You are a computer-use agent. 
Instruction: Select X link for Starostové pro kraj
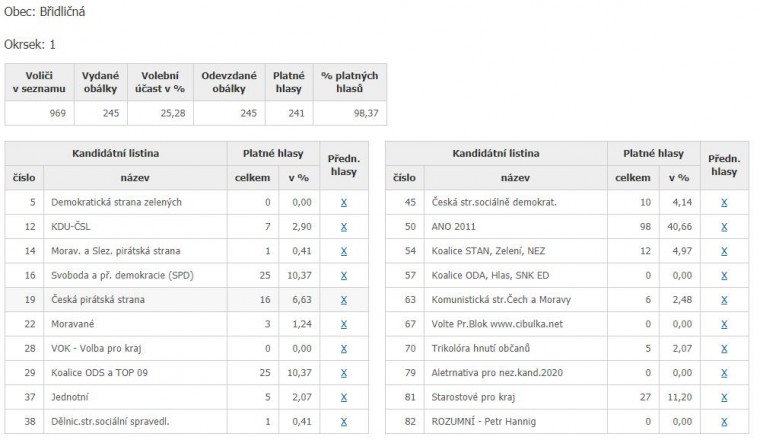(724, 397)
